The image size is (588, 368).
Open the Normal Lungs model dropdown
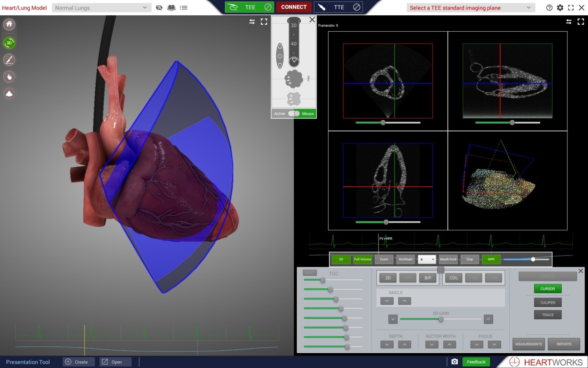(101, 7)
